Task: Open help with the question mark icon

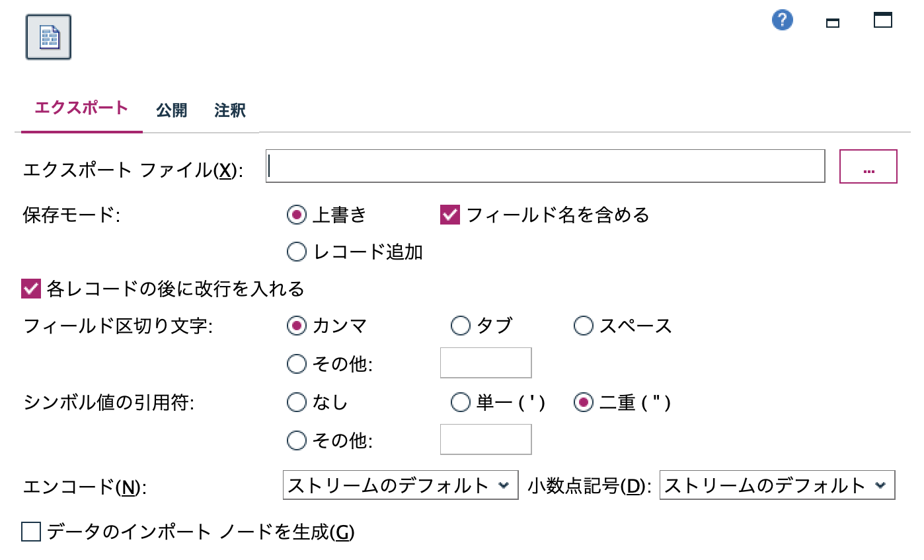Action: click(782, 20)
